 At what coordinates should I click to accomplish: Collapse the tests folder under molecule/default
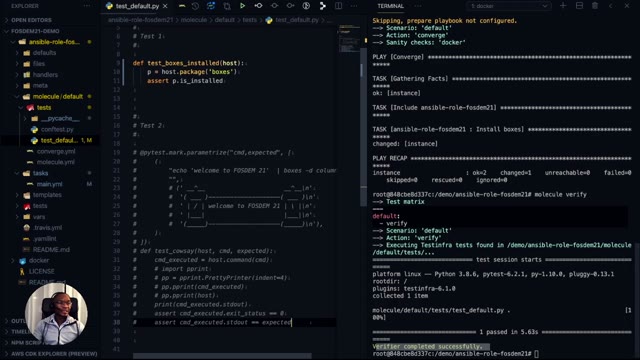[44, 108]
